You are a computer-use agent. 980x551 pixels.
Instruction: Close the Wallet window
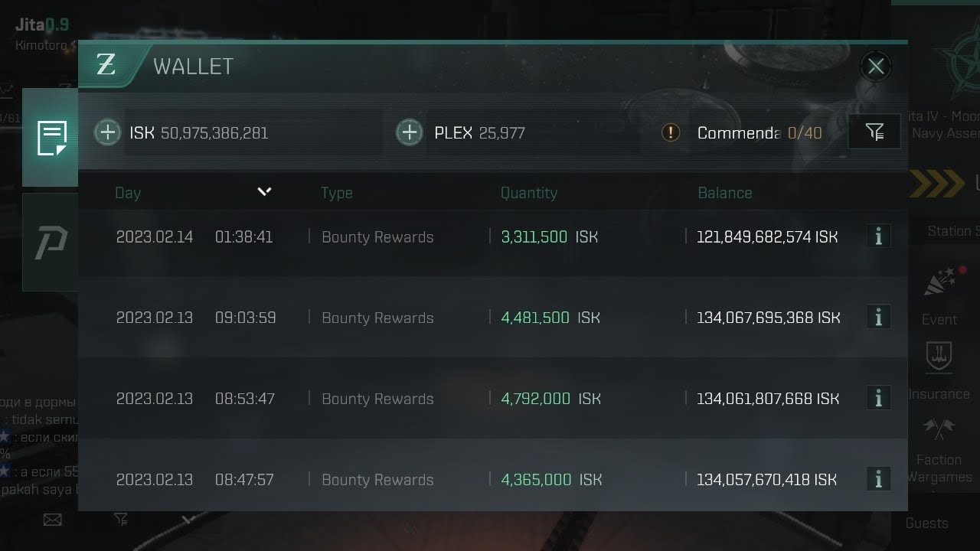click(876, 67)
